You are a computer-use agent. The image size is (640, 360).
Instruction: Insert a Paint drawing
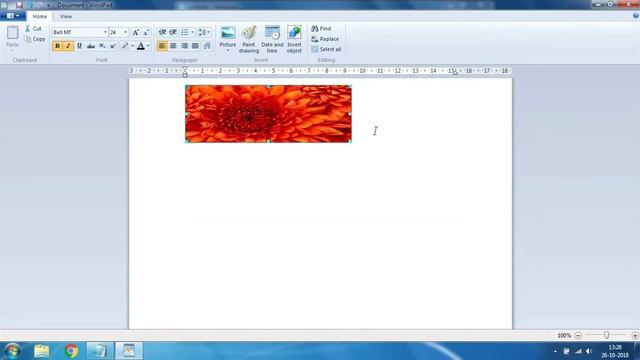(249, 39)
